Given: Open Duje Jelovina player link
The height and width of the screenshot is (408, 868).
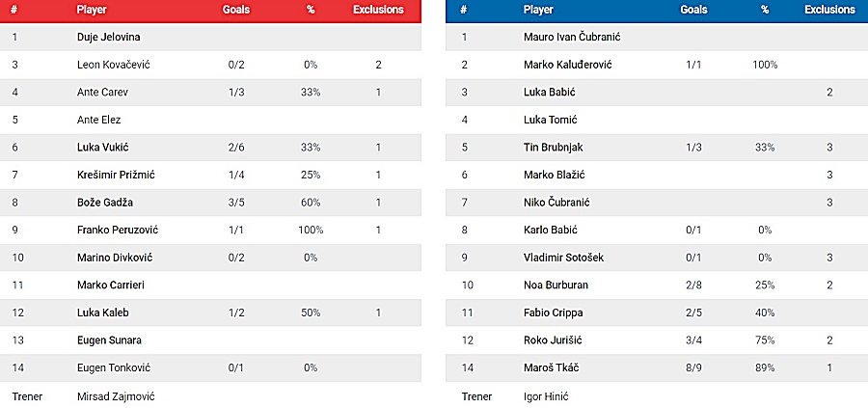Looking at the screenshot, I should point(108,37).
